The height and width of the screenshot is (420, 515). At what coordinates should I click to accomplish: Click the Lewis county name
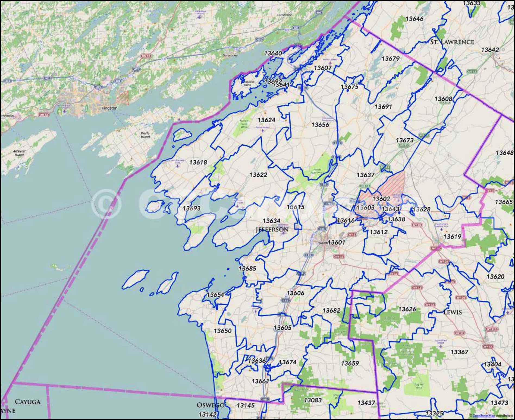[x=453, y=312]
